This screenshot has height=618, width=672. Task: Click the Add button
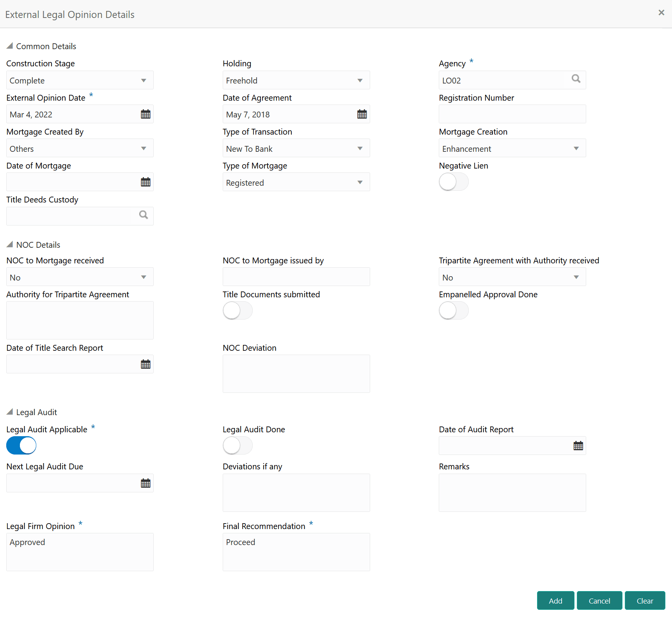(x=555, y=601)
